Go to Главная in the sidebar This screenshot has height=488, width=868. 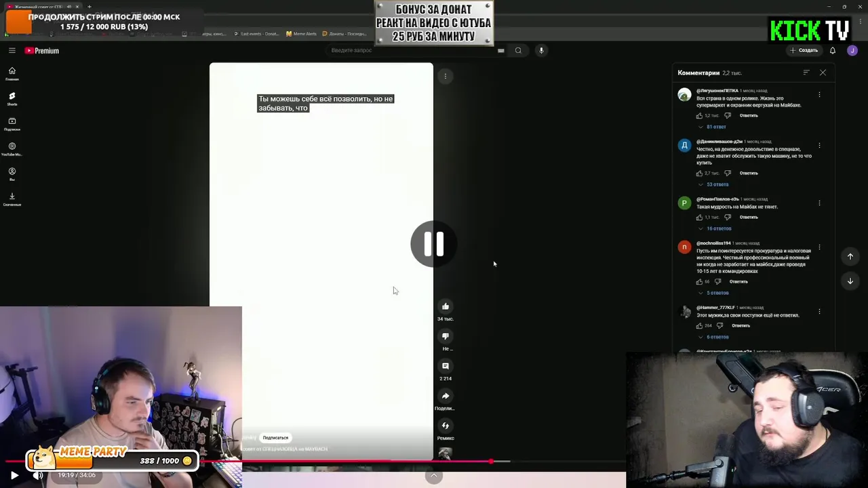12,74
